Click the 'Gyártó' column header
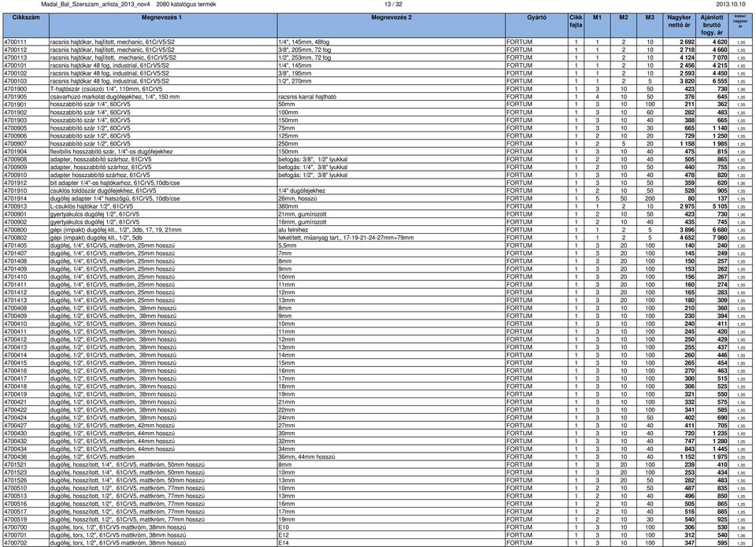This screenshot has height=547, width=756. click(536, 25)
